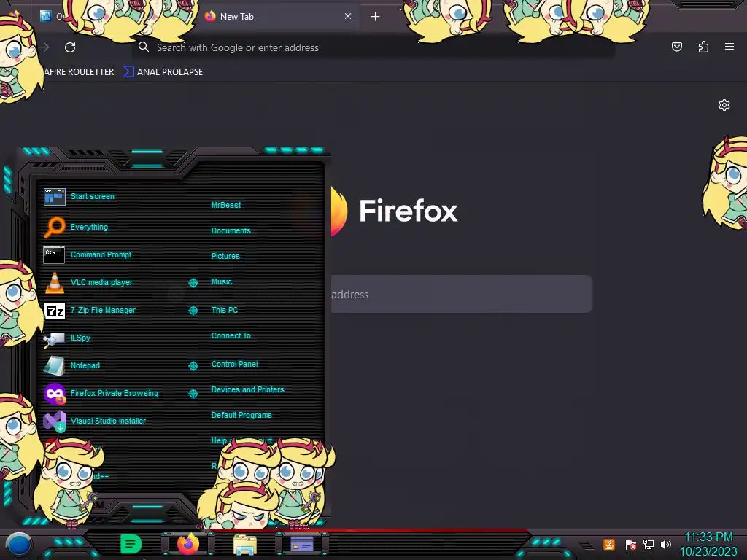Open Devices and Printers

click(x=248, y=389)
